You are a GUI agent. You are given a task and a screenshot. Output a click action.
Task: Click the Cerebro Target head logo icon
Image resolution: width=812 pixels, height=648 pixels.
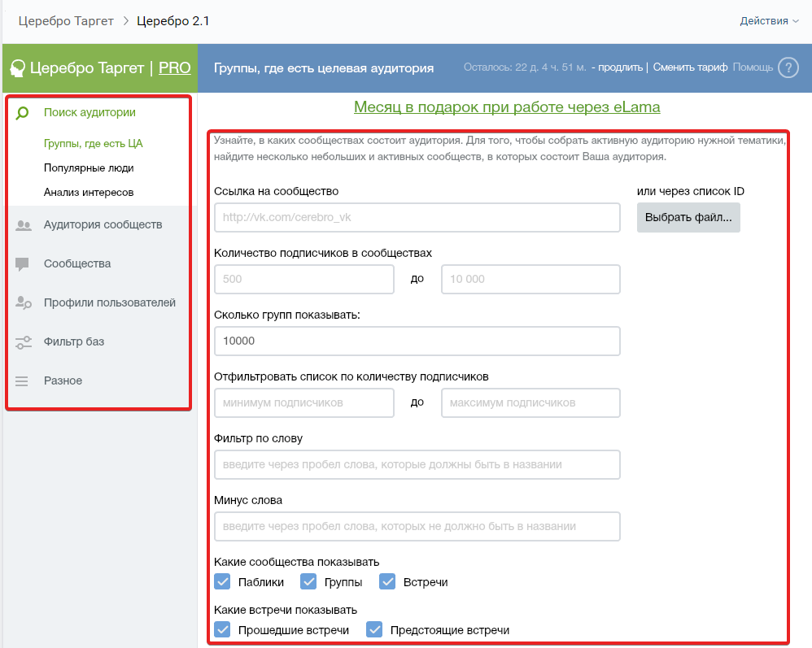coord(18,68)
